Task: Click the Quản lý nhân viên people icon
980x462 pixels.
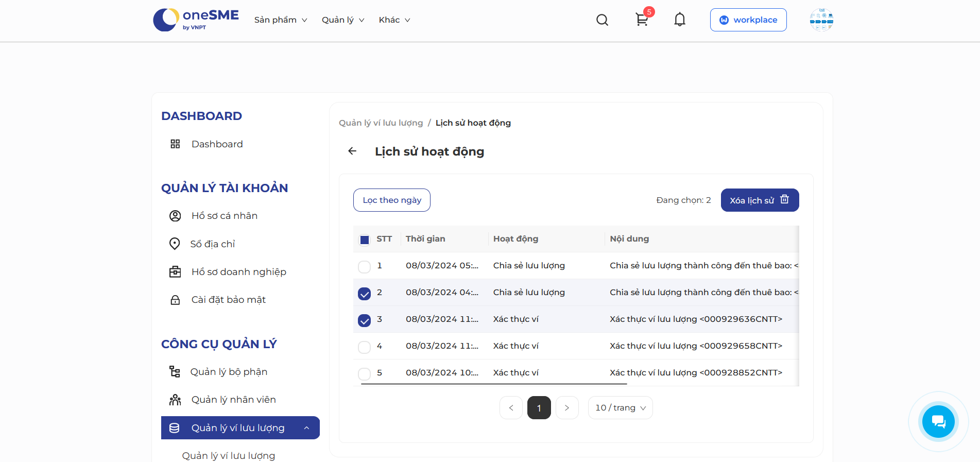Action: pos(175,400)
